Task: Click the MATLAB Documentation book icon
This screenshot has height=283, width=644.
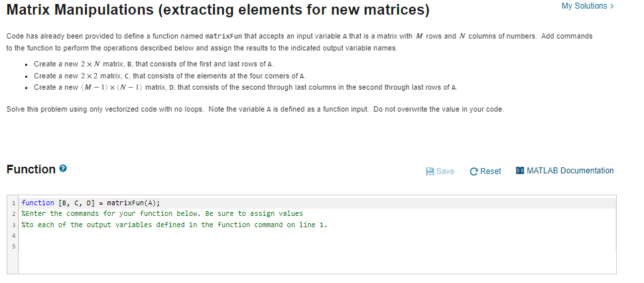Action: tap(520, 170)
